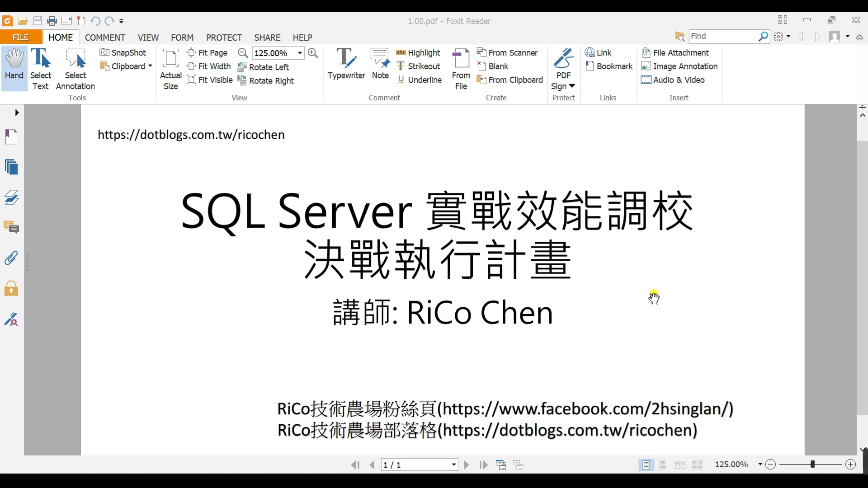This screenshot has height=488, width=868.
Task: Click the zoom slider handle
Action: (x=812, y=464)
